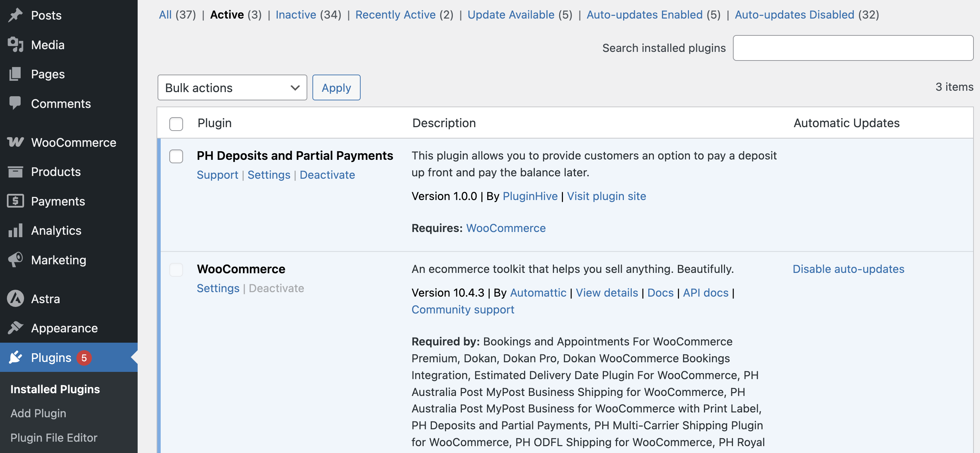This screenshot has width=980, height=453.
Task: Focus the Search installed plugins field
Action: [853, 48]
